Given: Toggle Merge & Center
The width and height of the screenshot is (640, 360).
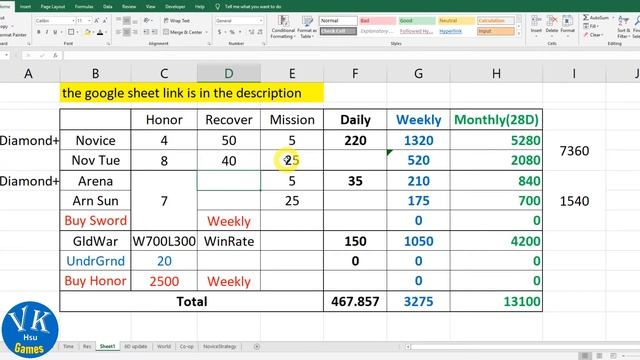Looking at the screenshot, I should [183, 32].
